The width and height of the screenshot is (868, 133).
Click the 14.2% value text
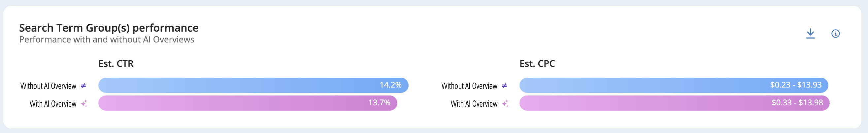pos(390,85)
